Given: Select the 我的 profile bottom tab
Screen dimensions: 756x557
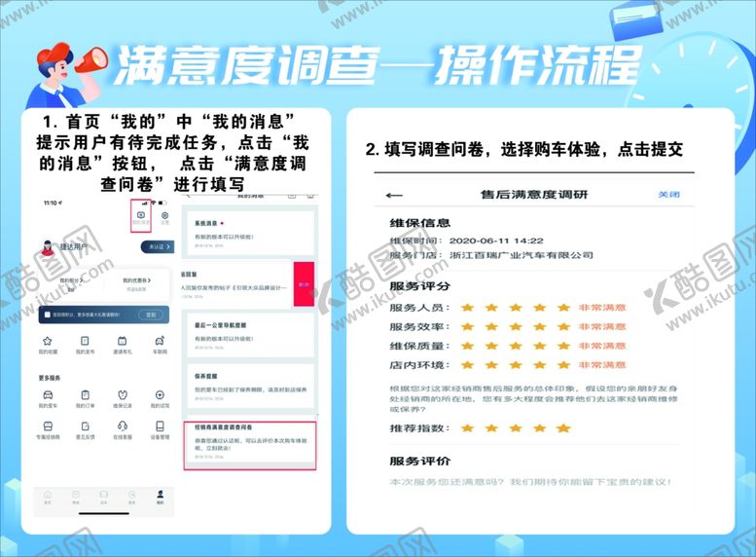Looking at the screenshot, I should point(161,497).
